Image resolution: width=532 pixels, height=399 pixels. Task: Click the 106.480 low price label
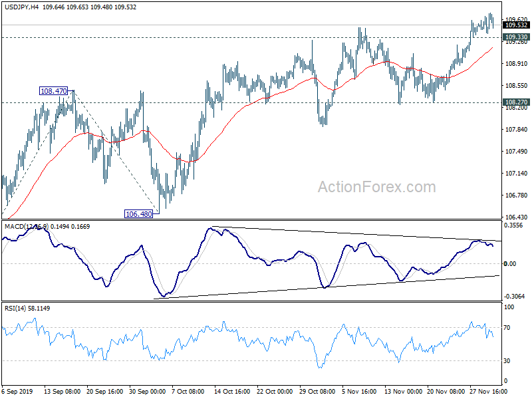pos(138,214)
